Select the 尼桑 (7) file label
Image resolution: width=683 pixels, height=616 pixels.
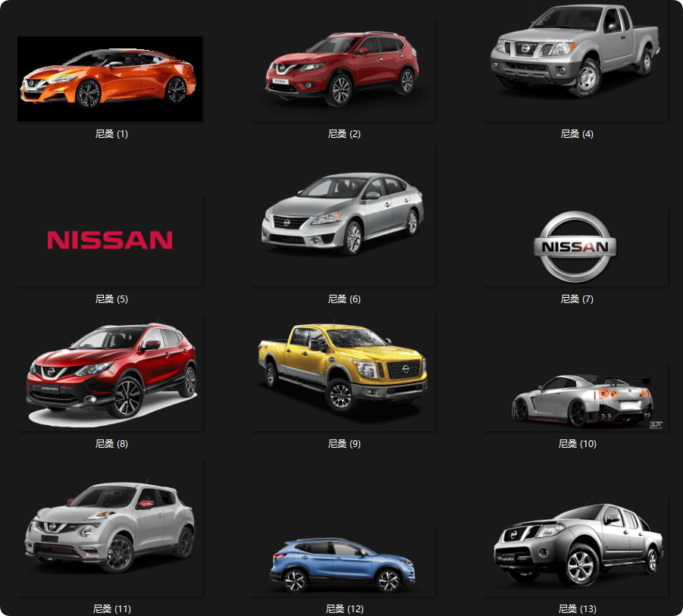pyautogui.click(x=577, y=299)
